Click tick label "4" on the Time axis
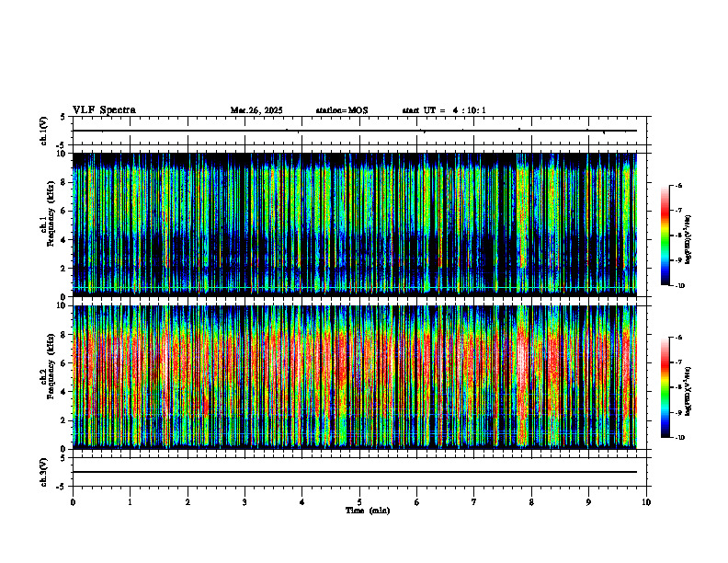728x563 pixels. 302,502
